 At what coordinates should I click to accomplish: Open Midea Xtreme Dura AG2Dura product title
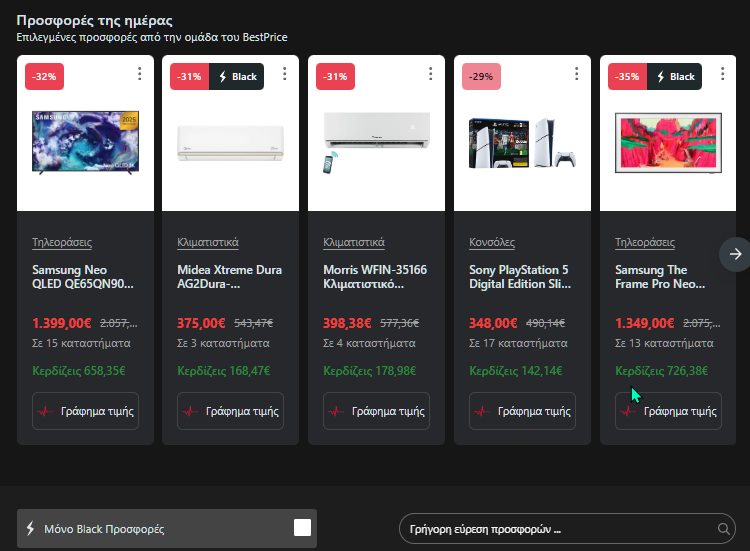[x=230, y=277]
